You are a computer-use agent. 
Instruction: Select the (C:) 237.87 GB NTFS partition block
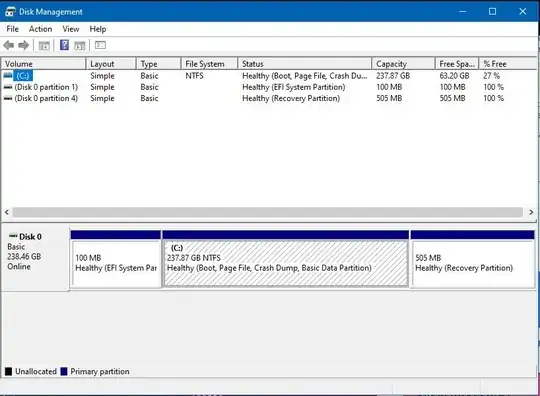coord(285,259)
